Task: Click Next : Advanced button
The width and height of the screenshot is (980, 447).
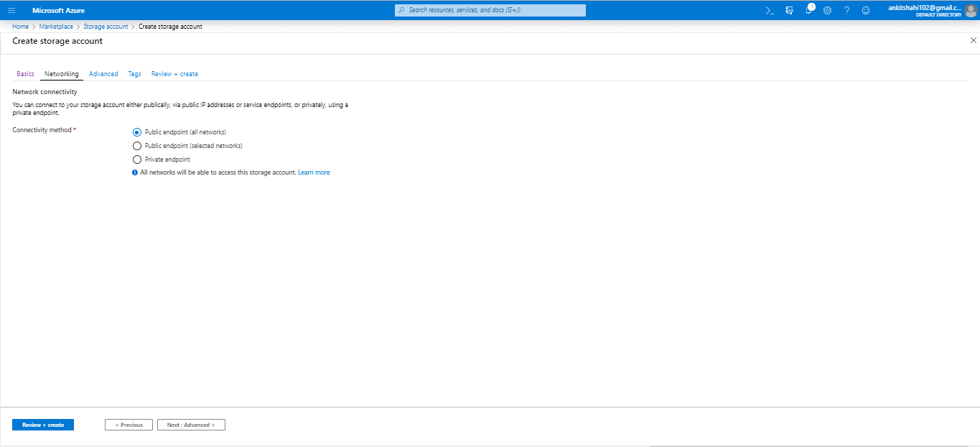Action: pyautogui.click(x=191, y=424)
